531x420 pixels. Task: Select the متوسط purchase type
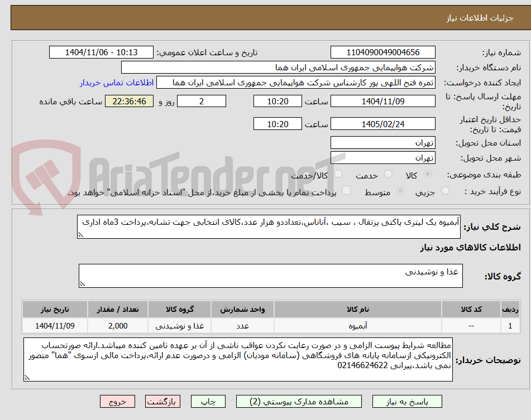click(401, 190)
